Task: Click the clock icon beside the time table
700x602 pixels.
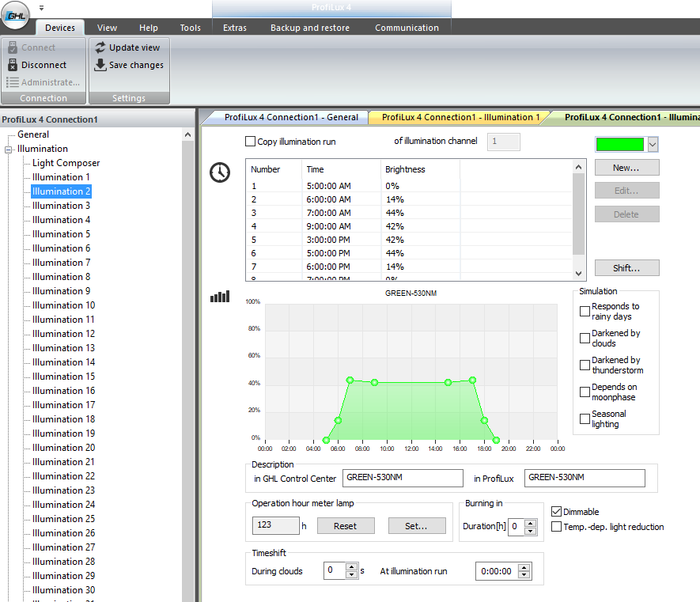Action: 220,172
